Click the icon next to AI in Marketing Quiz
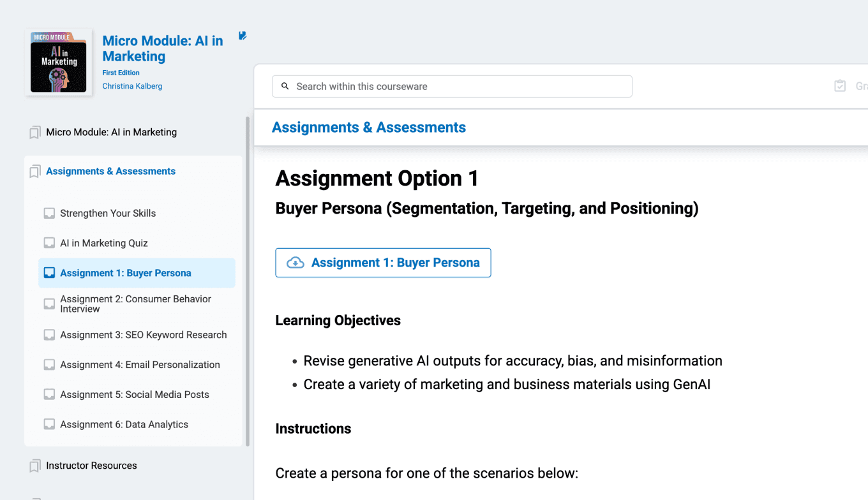Image resolution: width=868 pixels, height=500 pixels. 49,243
